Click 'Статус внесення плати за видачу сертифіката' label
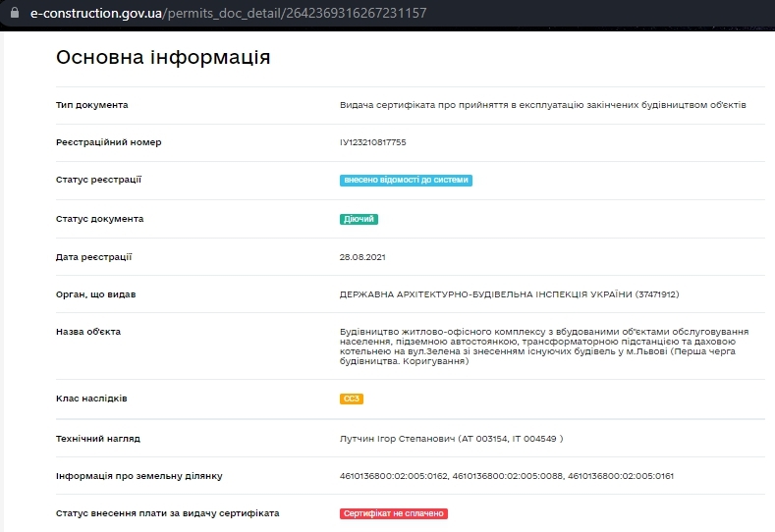 (x=168, y=513)
